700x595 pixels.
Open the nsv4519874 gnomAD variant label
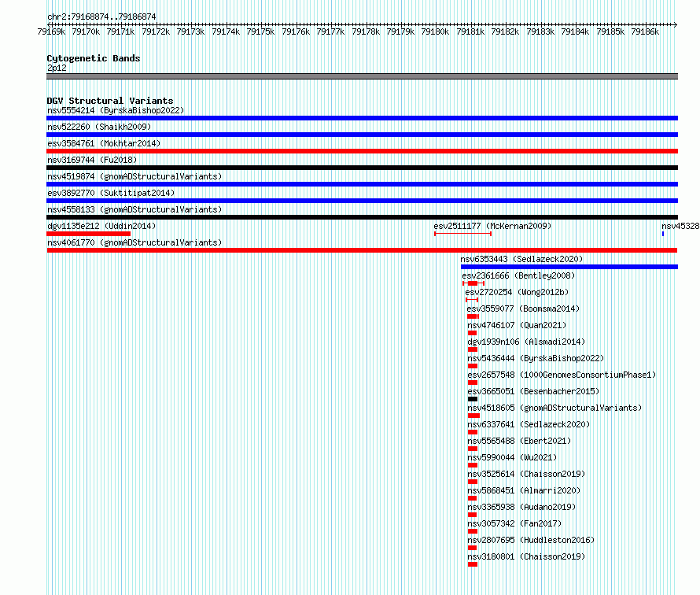coord(134,176)
